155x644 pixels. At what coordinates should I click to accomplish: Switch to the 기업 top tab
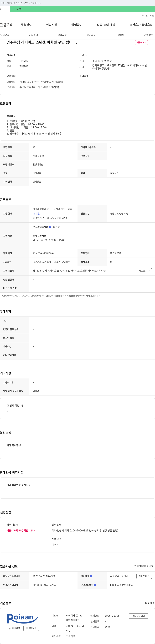pos(19,9)
